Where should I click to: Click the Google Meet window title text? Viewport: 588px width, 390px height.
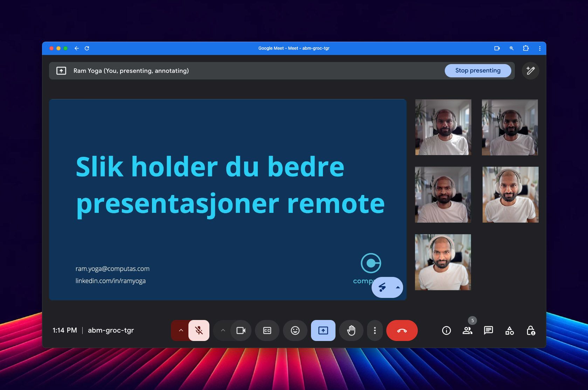coord(294,48)
